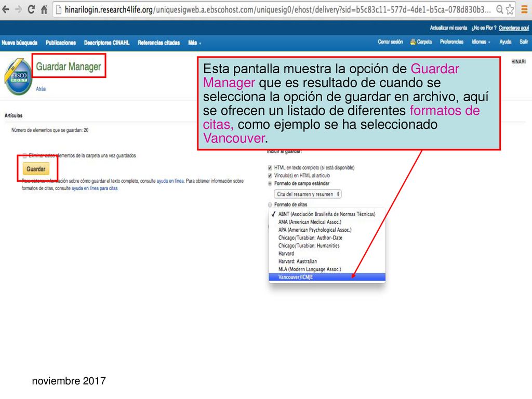Select Vancouver/ICMJE option
The width and height of the screenshot is (532, 399).
pyautogui.click(x=327, y=277)
